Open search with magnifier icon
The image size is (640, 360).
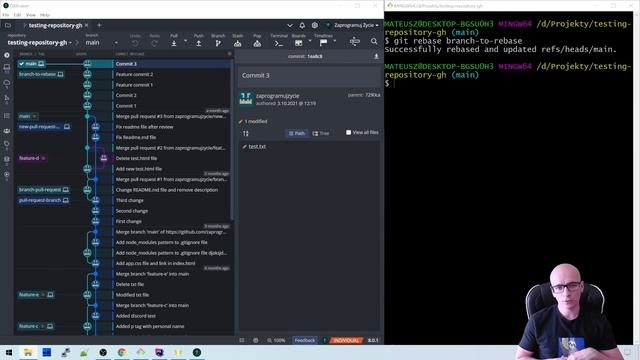pos(374,41)
